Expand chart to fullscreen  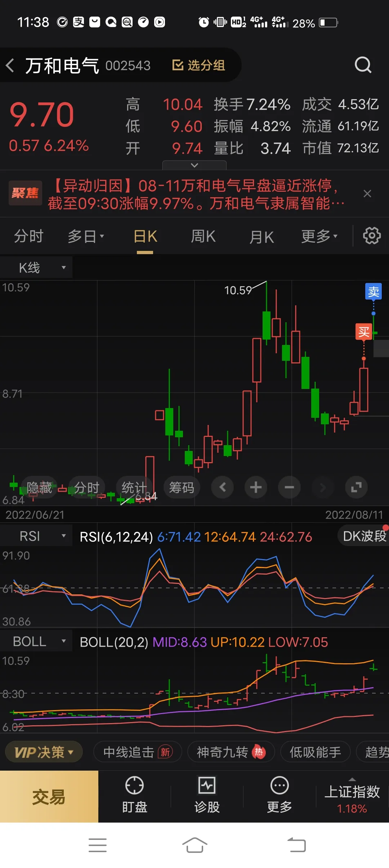click(356, 488)
